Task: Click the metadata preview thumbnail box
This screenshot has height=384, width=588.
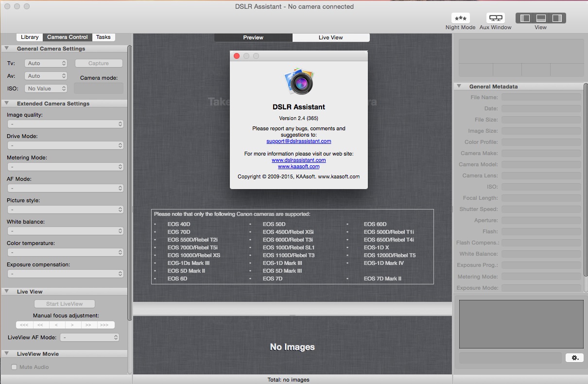Action: pyautogui.click(x=521, y=324)
